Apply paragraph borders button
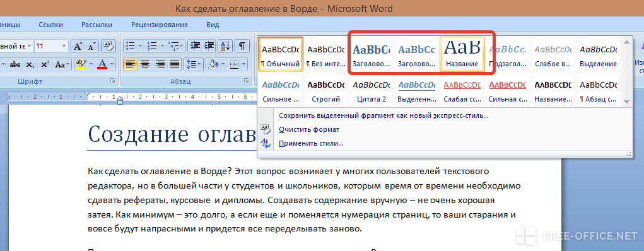Image resolution: width=644 pixels, height=251 pixels. click(x=234, y=64)
